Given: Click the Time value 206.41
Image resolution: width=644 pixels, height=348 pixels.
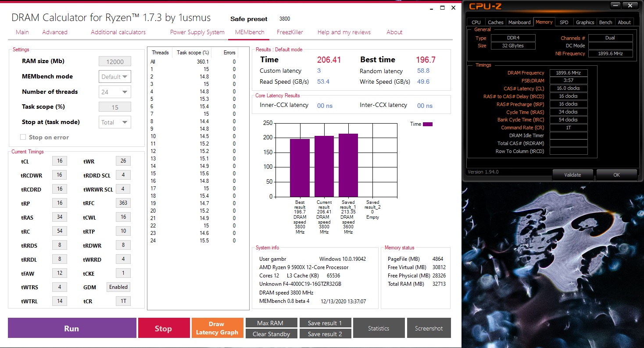Looking at the screenshot, I should (x=329, y=60).
